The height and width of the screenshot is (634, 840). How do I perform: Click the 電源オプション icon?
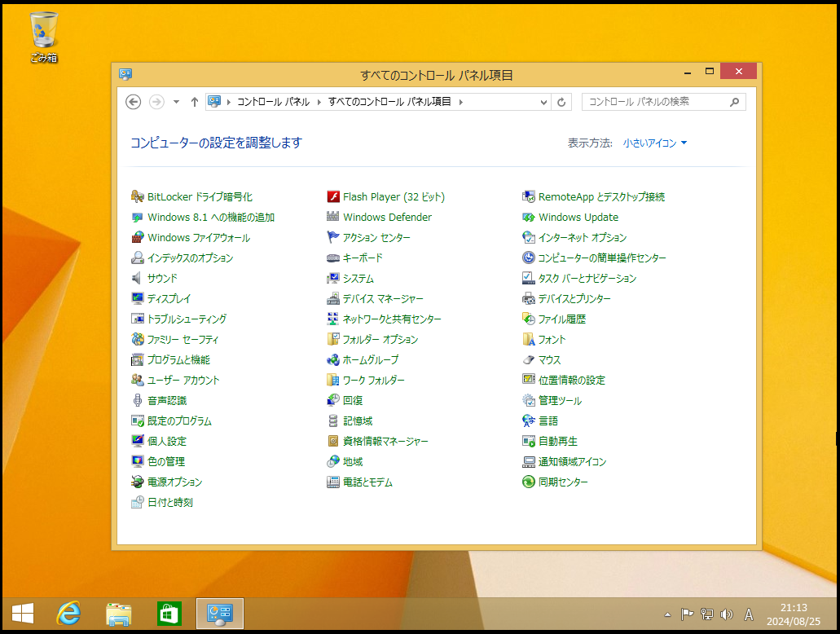[x=138, y=482]
